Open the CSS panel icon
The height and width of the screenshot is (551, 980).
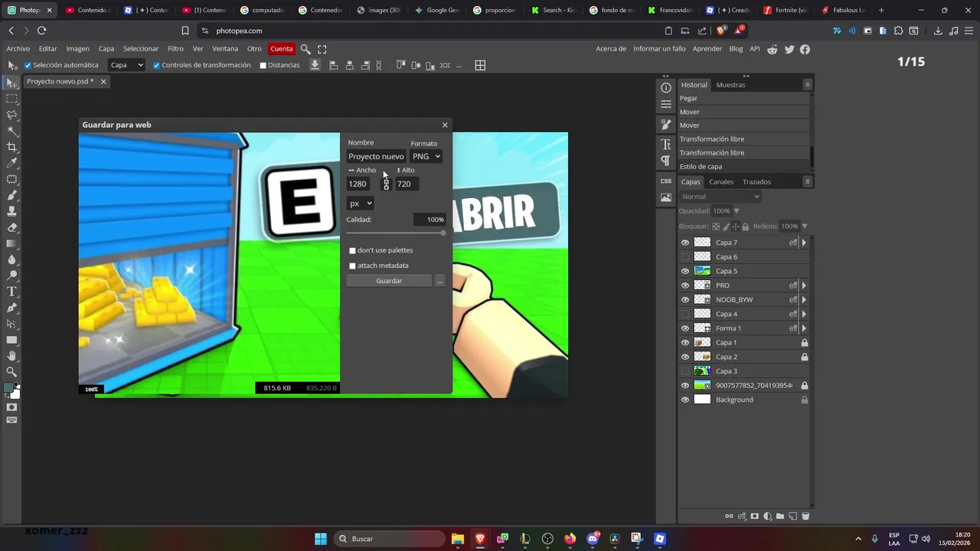tap(666, 181)
